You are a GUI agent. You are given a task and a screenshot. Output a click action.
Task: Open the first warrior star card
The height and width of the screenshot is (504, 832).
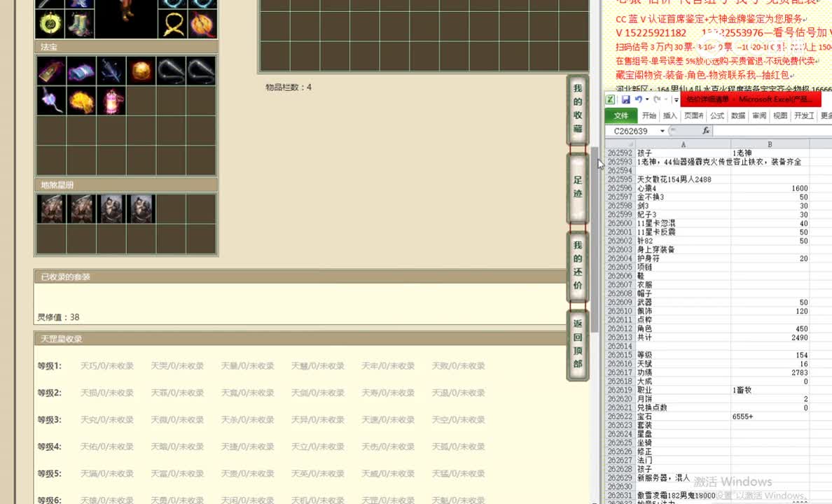point(51,209)
